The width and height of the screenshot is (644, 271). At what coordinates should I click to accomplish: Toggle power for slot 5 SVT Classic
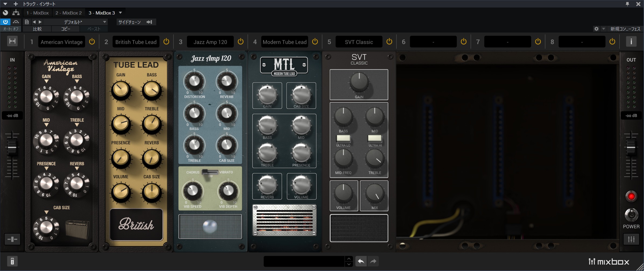pos(389,42)
